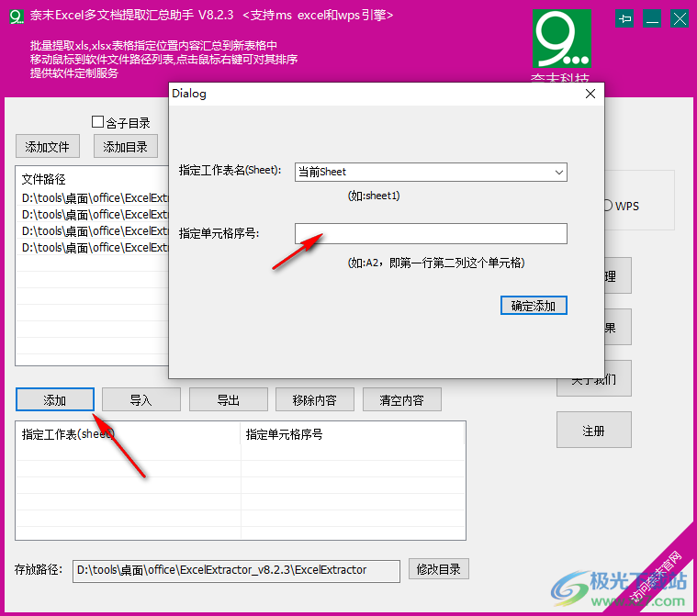Close the Dialog popup window

(590, 94)
